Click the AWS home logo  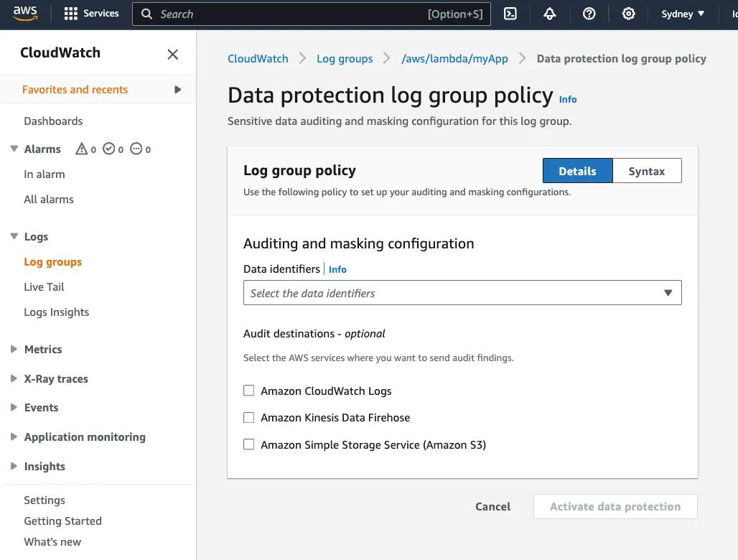(x=26, y=13)
